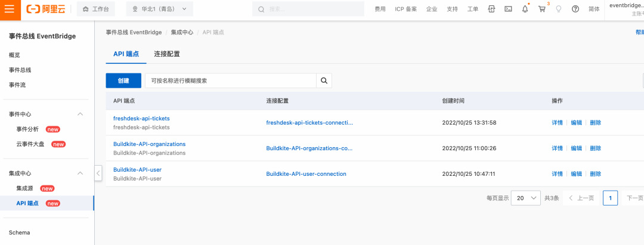Click the fuzzy name search field
Viewport: 644px width, 245px height.
point(230,81)
